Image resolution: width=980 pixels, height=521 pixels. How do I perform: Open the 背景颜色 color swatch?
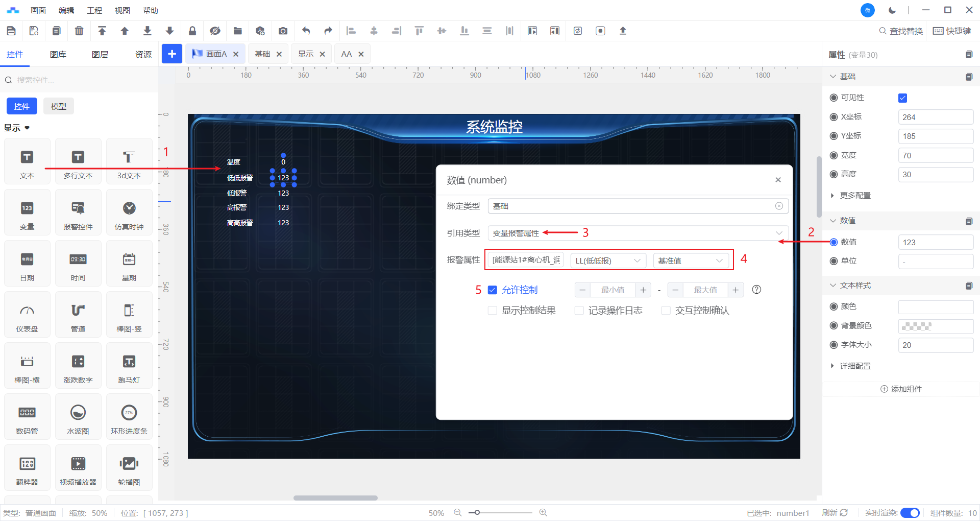(x=935, y=326)
